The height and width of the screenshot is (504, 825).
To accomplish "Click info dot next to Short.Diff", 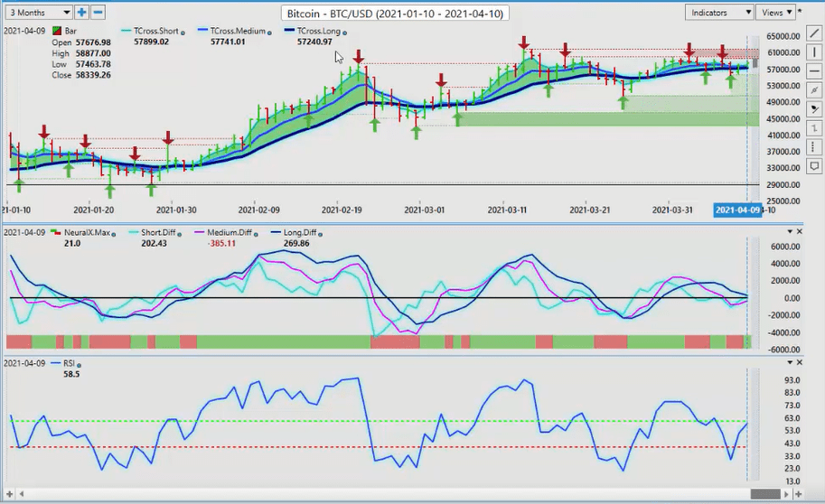I will [179, 234].
